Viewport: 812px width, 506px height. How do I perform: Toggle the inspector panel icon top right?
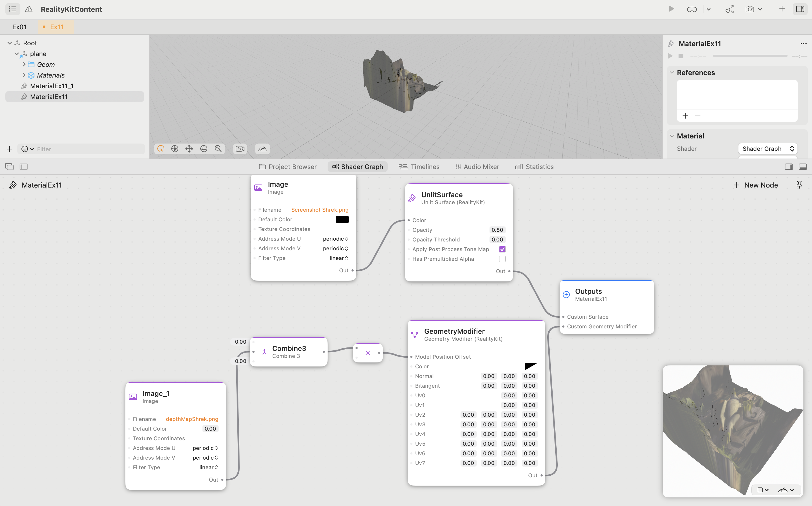click(800, 9)
